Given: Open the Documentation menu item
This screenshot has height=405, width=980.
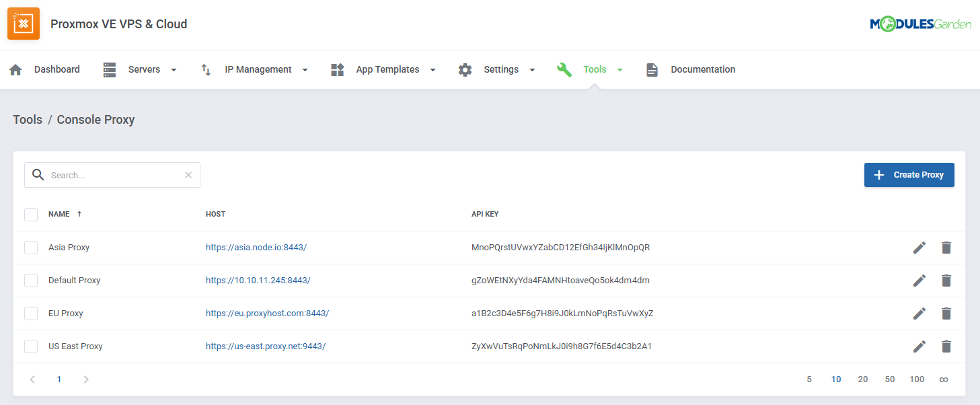Looking at the screenshot, I should pos(703,69).
